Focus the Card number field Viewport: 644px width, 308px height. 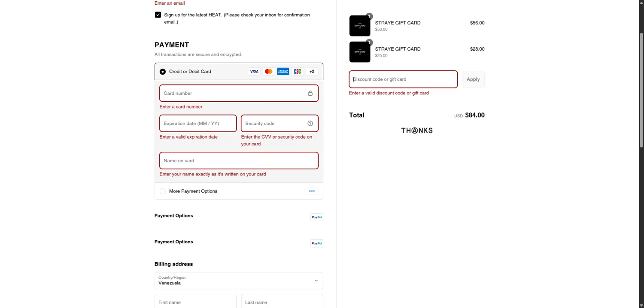click(239, 93)
